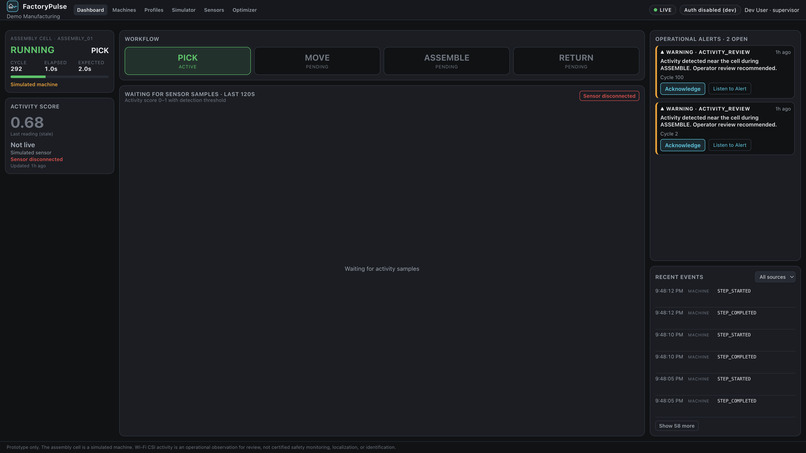
Task: Select the RETURN pending workflow step
Action: pos(576,61)
